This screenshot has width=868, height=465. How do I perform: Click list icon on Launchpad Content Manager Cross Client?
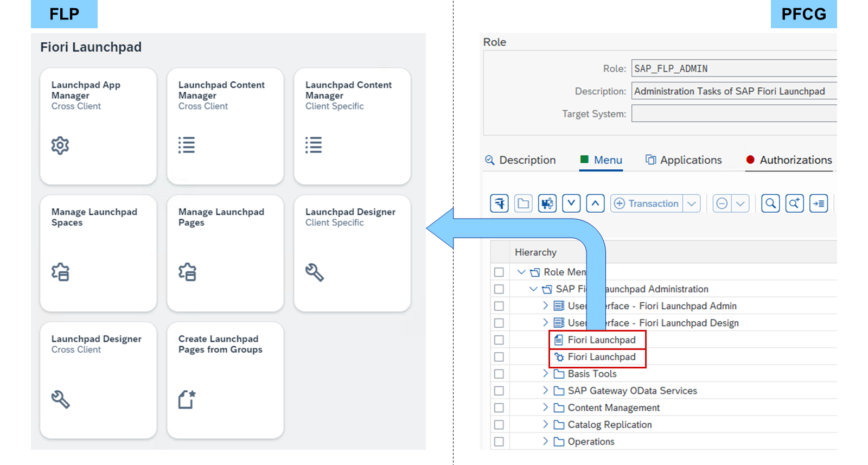[187, 145]
